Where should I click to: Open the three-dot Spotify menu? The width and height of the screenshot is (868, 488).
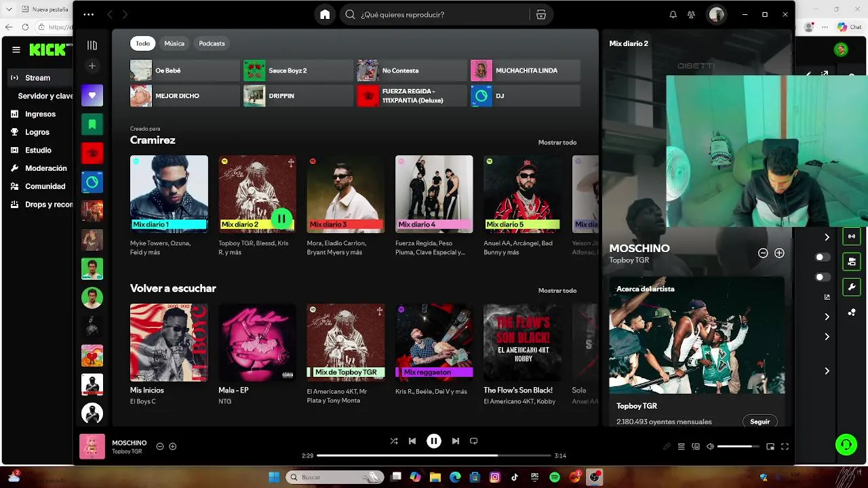click(x=89, y=14)
